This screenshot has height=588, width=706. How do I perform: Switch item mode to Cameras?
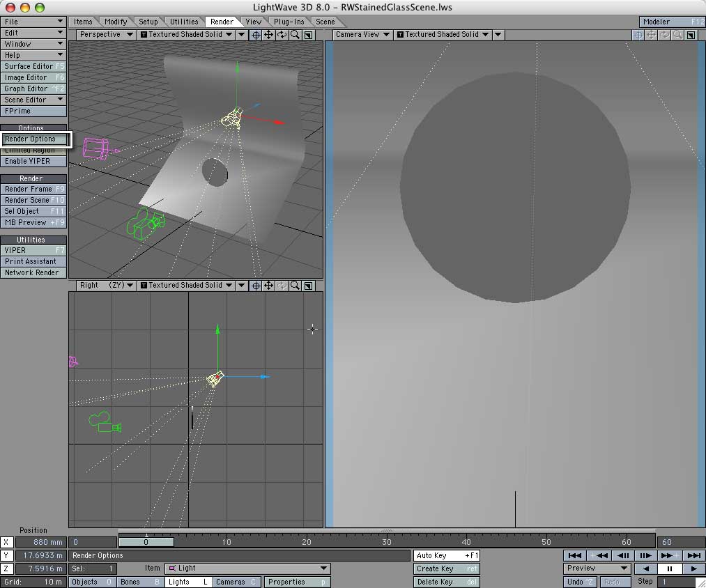click(x=236, y=582)
